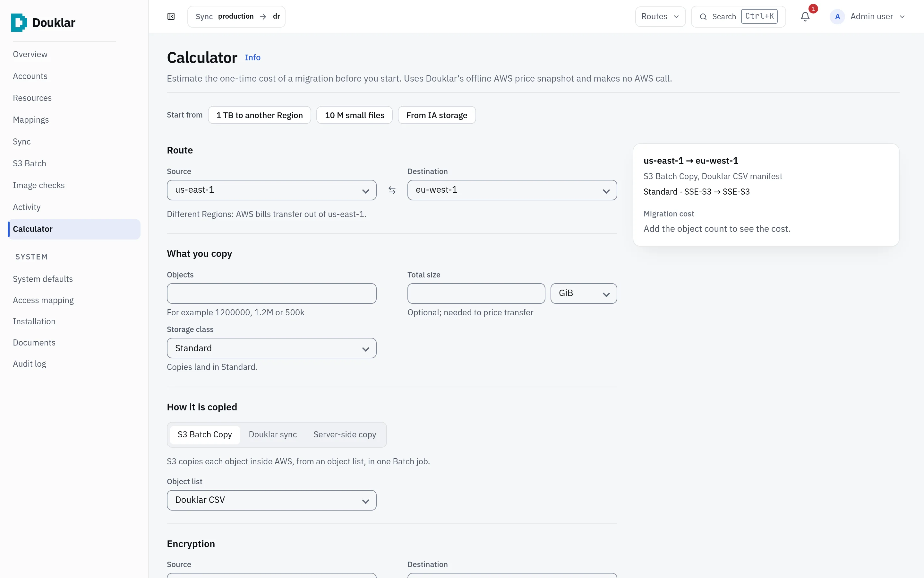This screenshot has width=924, height=578.
Task: Collapse the sidebar panel icon
Action: tap(171, 16)
